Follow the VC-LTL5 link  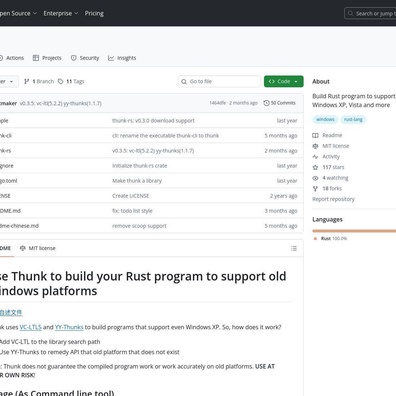[x=30, y=327]
